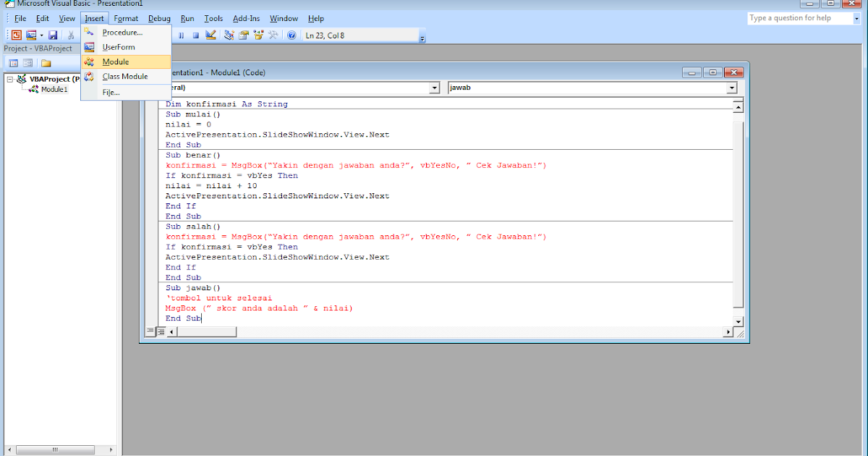Click code window vertical scrollbar down arrow
Screen dimensions: 868x456
point(739,321)
